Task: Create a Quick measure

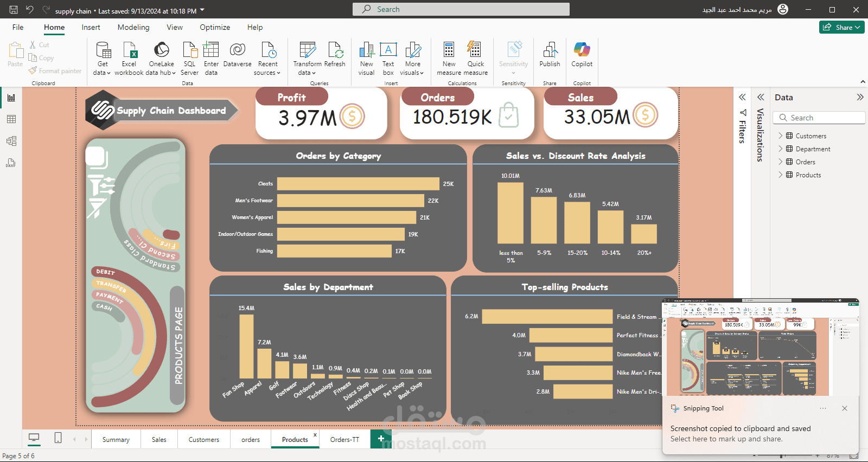Action: (475, 59)
